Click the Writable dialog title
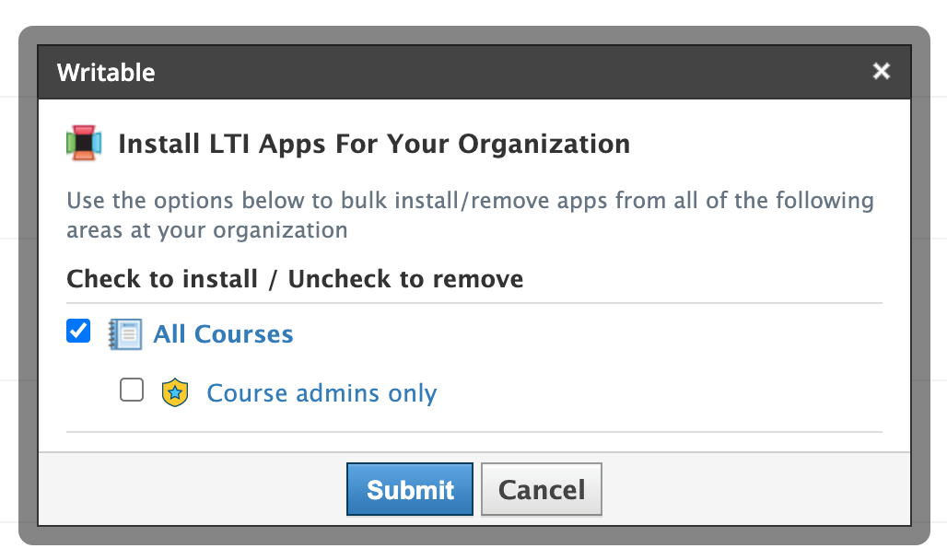Viewport: 947px width, 560px height. (106, 72)
